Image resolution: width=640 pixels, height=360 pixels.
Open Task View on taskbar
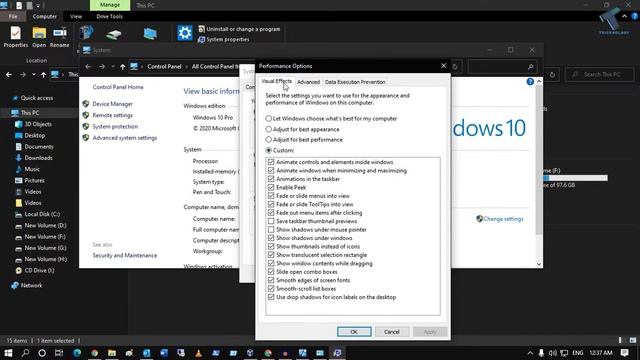[x=59, y=353]
